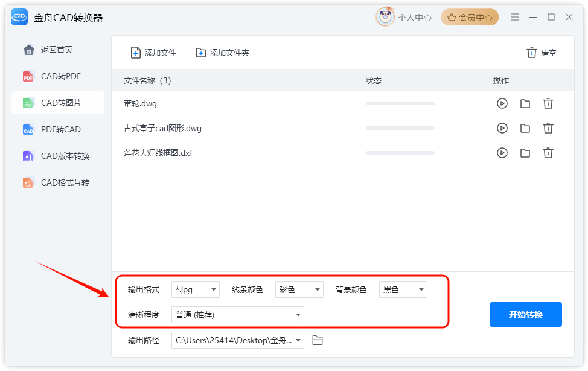Expand the 输出格式 *.jpg dropdown

pos(196,289)
